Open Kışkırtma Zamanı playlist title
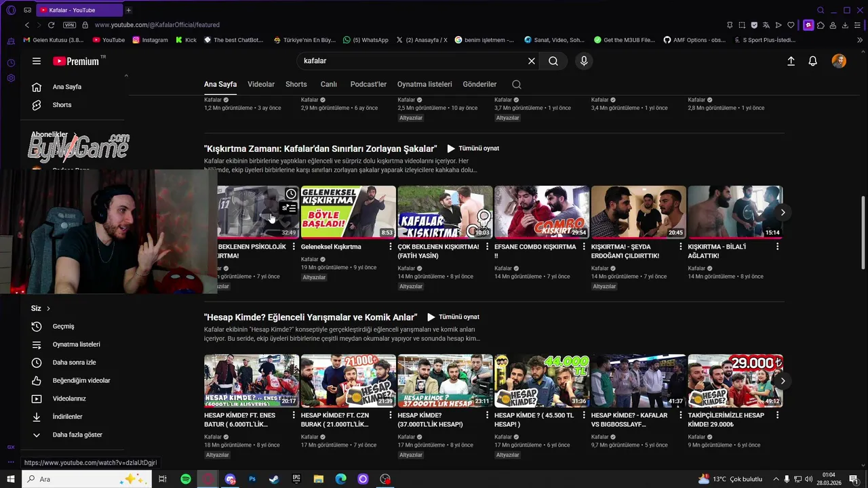868x488 pixels. coord(320,148)
